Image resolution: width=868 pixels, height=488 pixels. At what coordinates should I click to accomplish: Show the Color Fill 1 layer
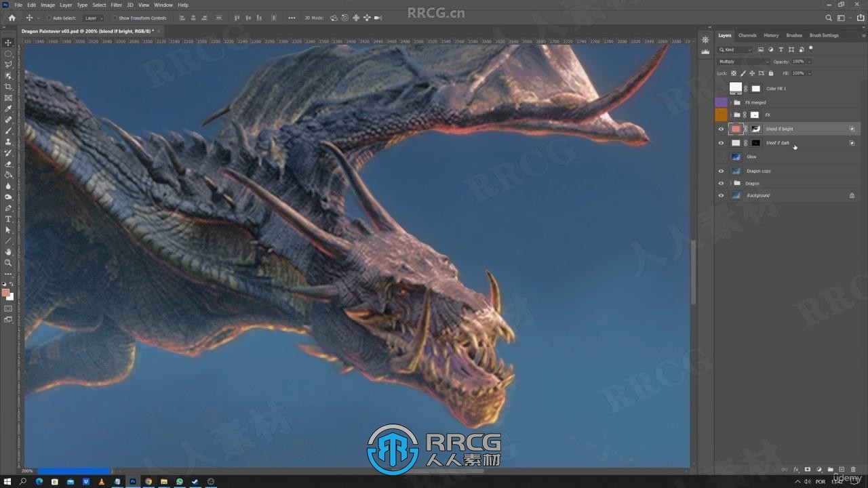click(721, 88)
